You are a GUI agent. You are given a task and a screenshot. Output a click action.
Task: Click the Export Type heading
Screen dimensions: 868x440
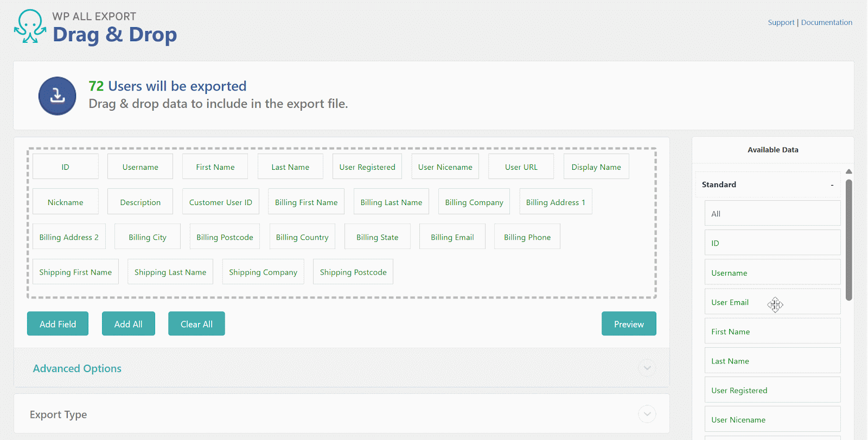[x=59, y=415]
